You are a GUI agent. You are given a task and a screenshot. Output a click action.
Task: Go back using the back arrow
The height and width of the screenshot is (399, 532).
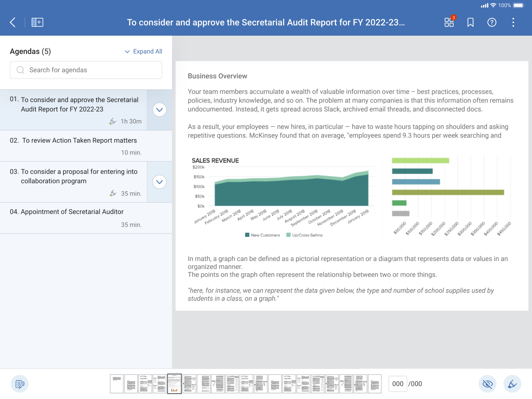click(x=13, y=22)
